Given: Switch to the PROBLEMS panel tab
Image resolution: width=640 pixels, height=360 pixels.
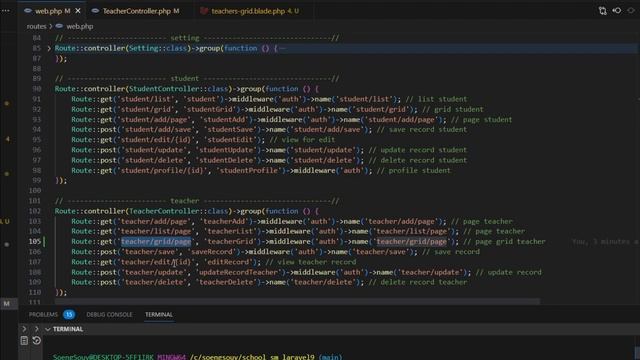Looking at the screenshot, I should tap(43, 315).
